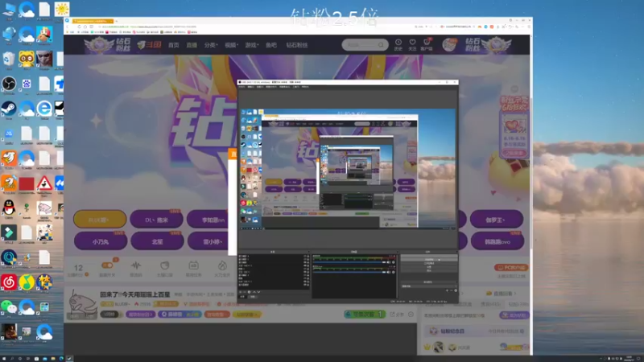Screen dimensions: 644x362
Task: Select the DL、拖米 streamer button
Action: 156,219
